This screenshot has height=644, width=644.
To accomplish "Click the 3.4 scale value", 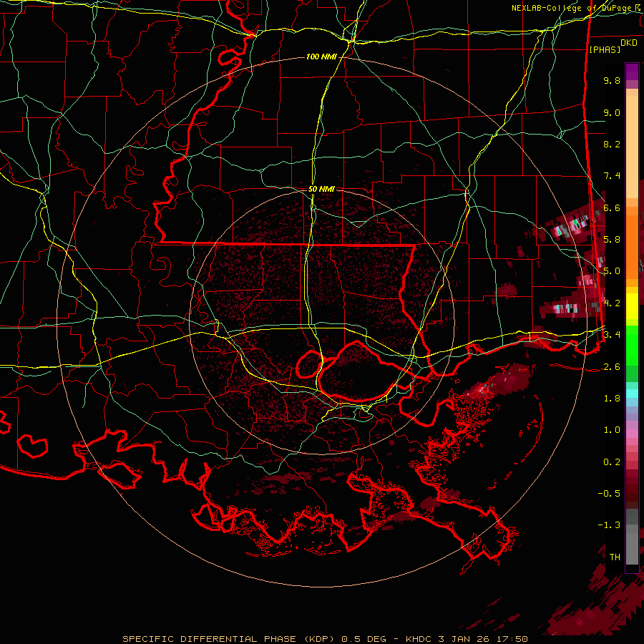I will point(612,334).
